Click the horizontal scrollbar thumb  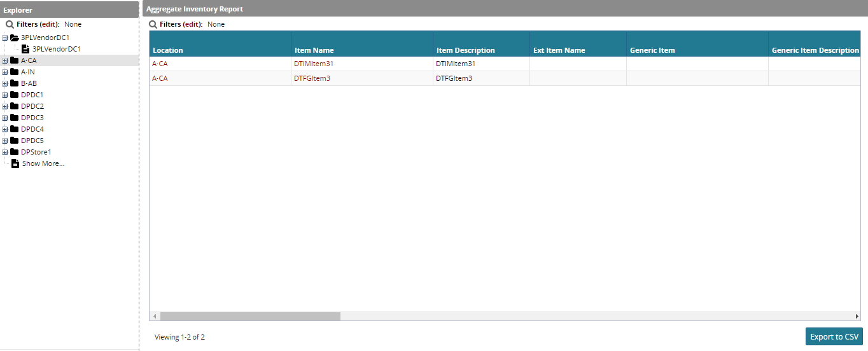(250, 316)
